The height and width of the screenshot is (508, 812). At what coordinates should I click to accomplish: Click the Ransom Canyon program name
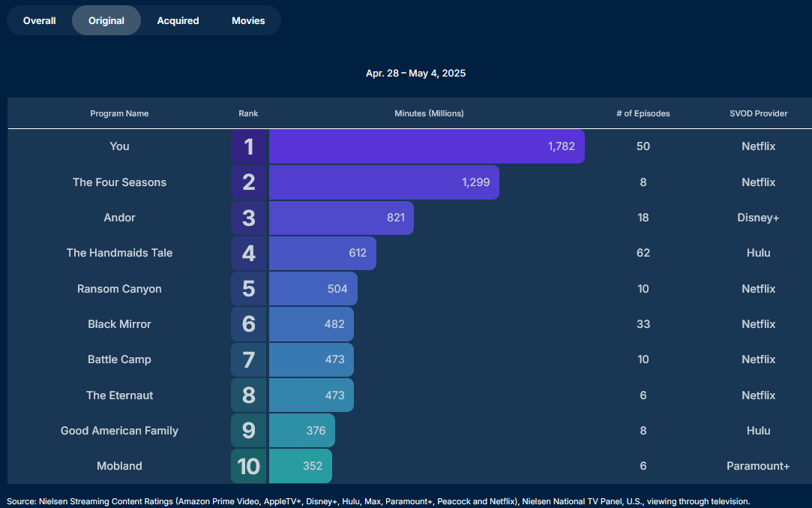pyautogui.click(x=119, y=289)
